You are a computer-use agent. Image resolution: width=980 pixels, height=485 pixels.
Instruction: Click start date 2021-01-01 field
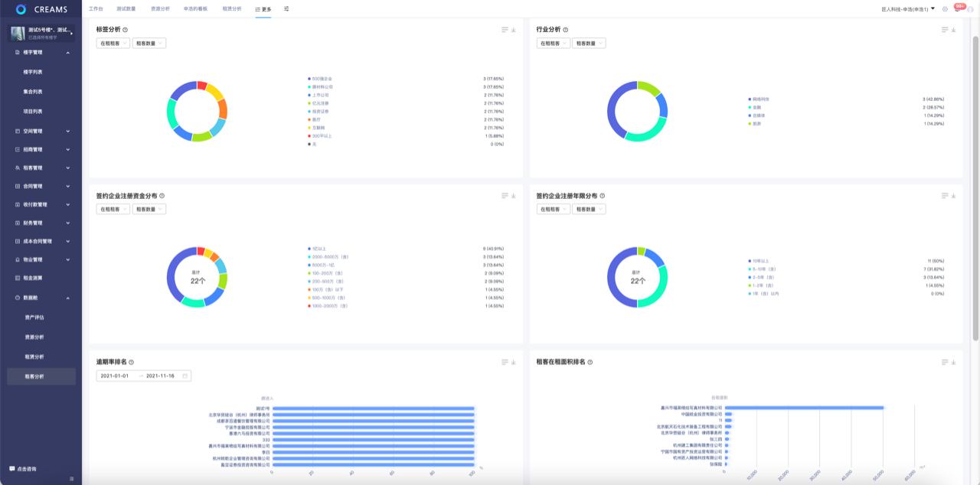(x=114, y=376)
